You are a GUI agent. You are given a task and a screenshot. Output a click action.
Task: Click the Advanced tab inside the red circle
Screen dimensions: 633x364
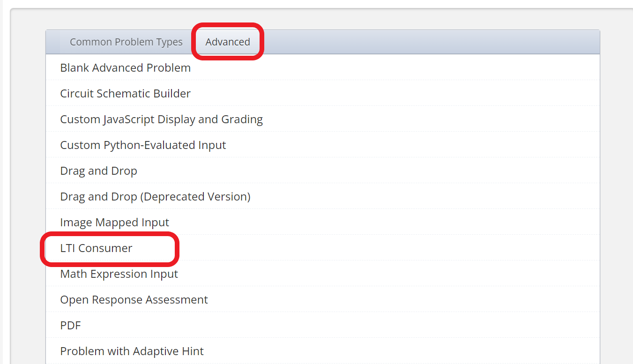tap(228, 42)
